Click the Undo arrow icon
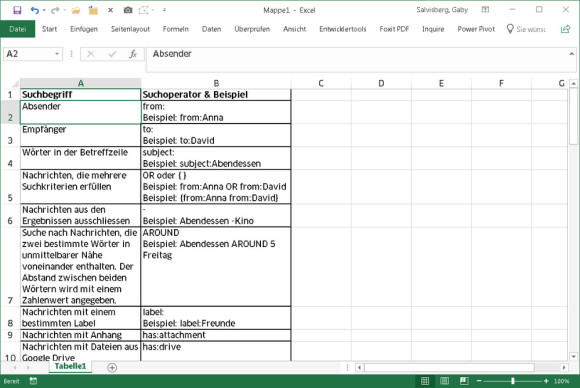The height and width of the screenshot is (388, 580). (x=34, y=10)
